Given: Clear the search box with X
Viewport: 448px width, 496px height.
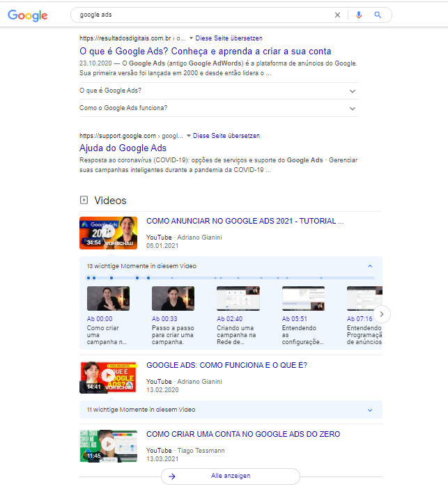Looking at the screenshot, I should click(x=338, y=15).
